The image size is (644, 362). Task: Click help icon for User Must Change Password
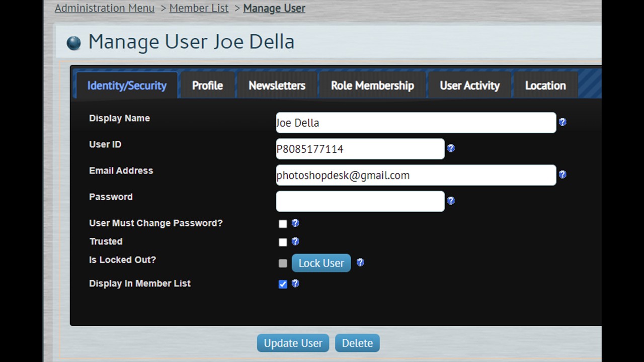pyautogui.click(x=295, y=223)
